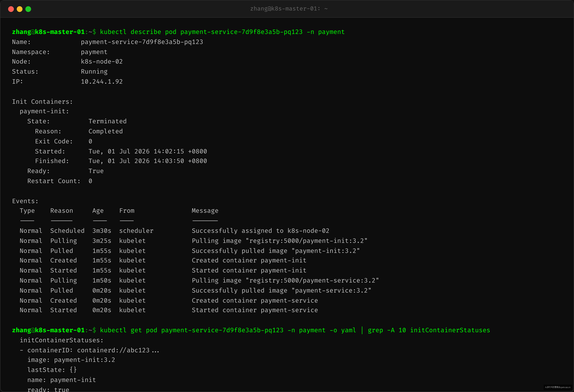Click message Started container payment-init
The width and height of the screenshot is (574, 392).
pyautogui.click(x=249, y=271)
